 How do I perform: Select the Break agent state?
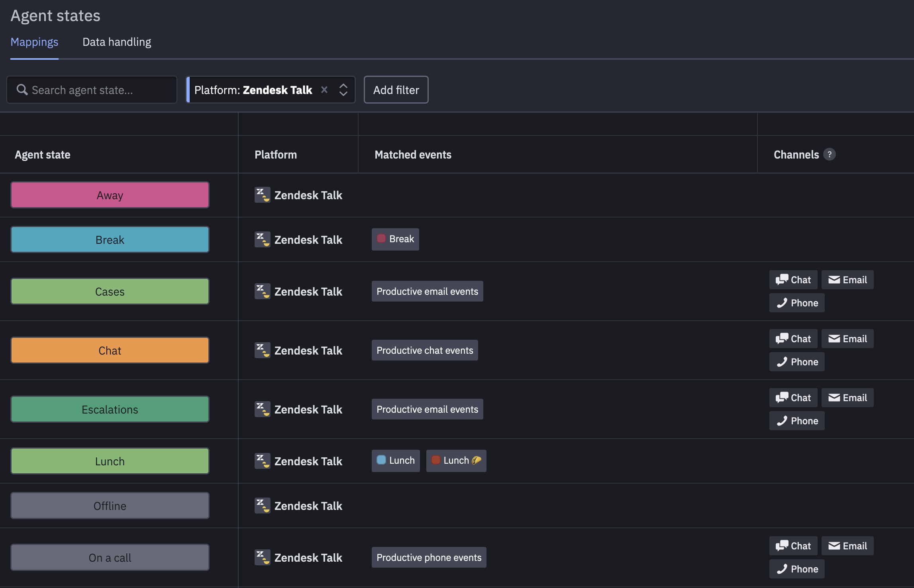click(110, 240)
